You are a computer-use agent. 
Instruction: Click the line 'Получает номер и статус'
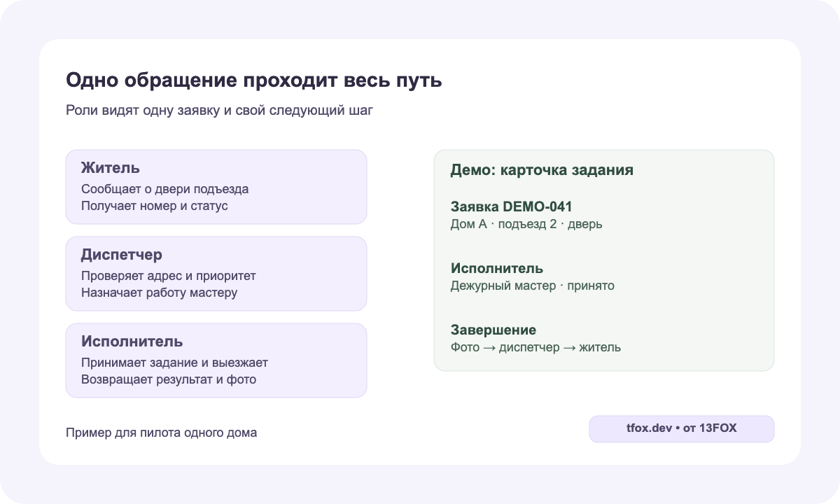(x=155, y=206)
